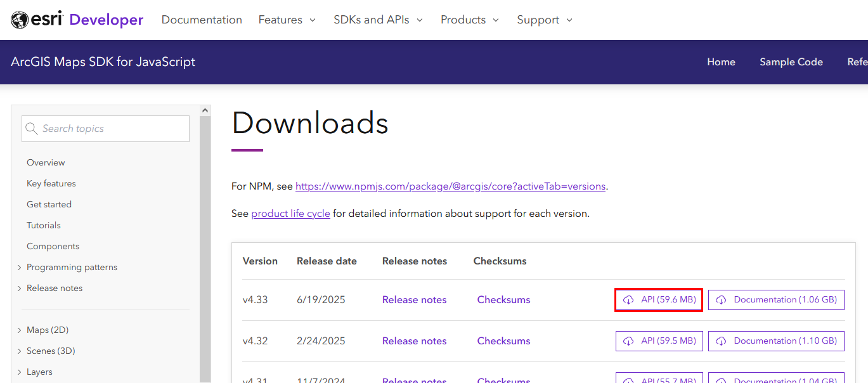Open Components in the sidebar

[53, 246]
